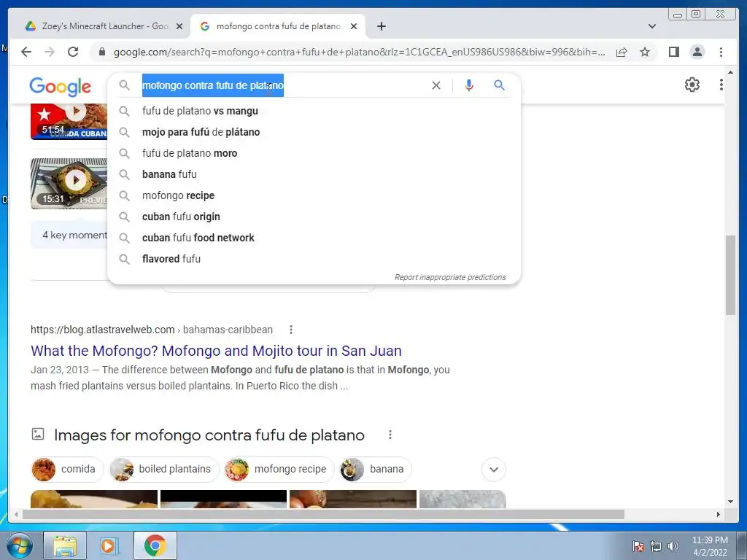Open What the Mofongo? result link

coord(216,351)
